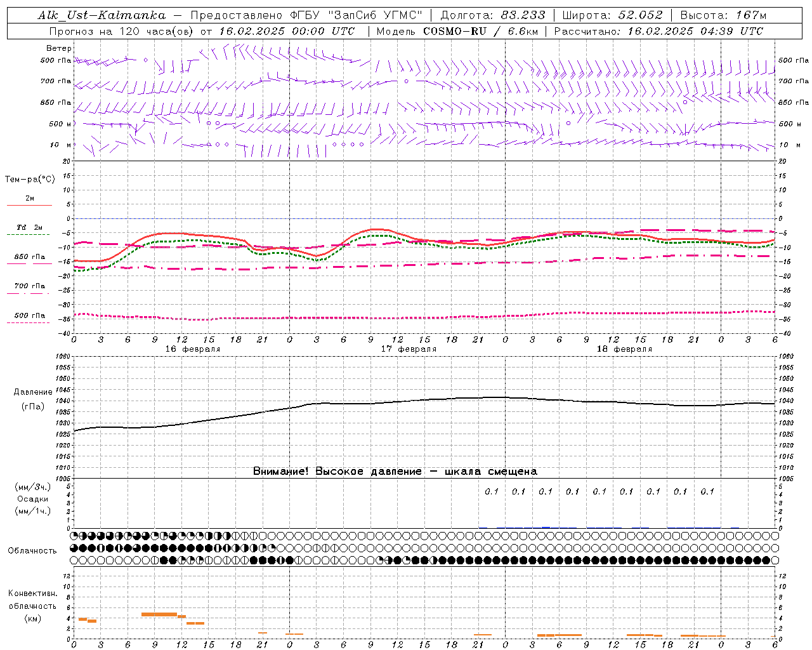Click the '18 февраля' date label
Image resolution: width=812 pixels, height=650 pixels.
coord(624,349)
